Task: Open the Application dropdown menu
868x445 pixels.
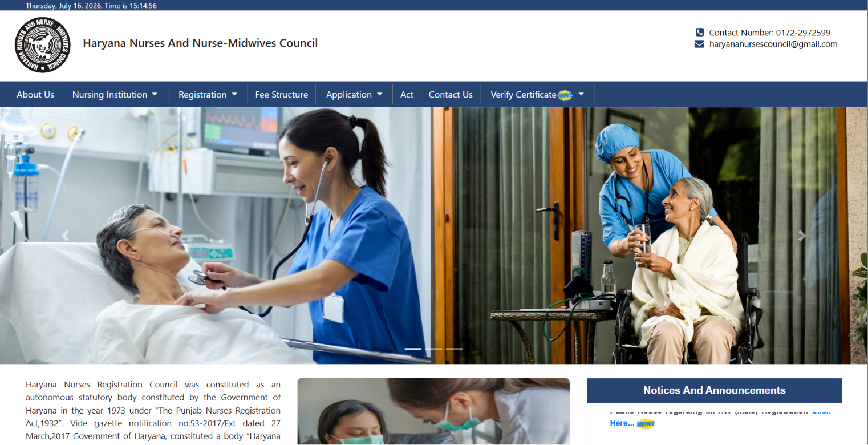Action: coord(354,95)
